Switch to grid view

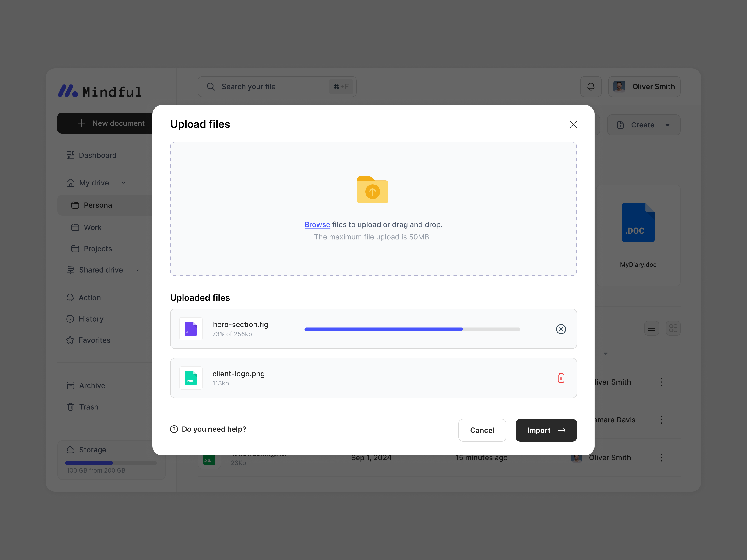[673, 328]
